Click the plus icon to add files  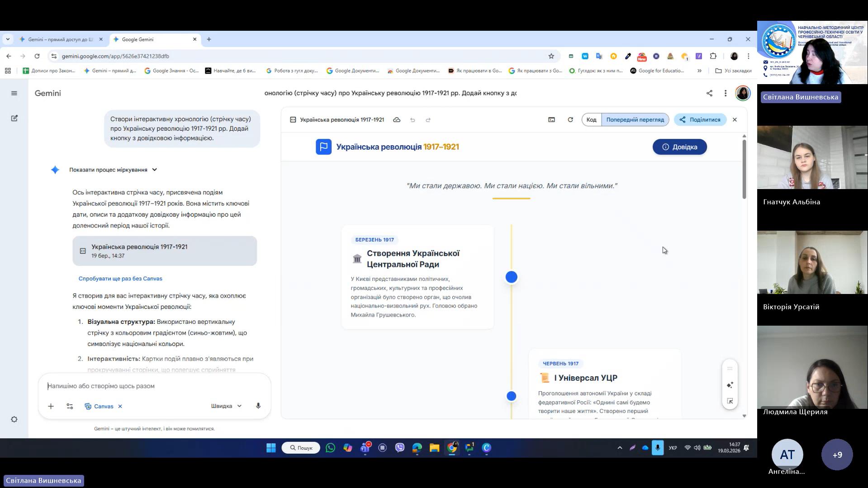point(51,406)
